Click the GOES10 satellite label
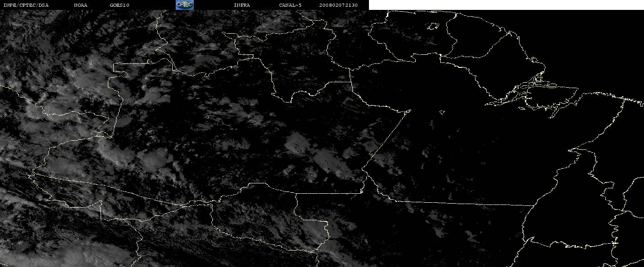Screen dimensions: 644x267 click(x=120, y=5)
